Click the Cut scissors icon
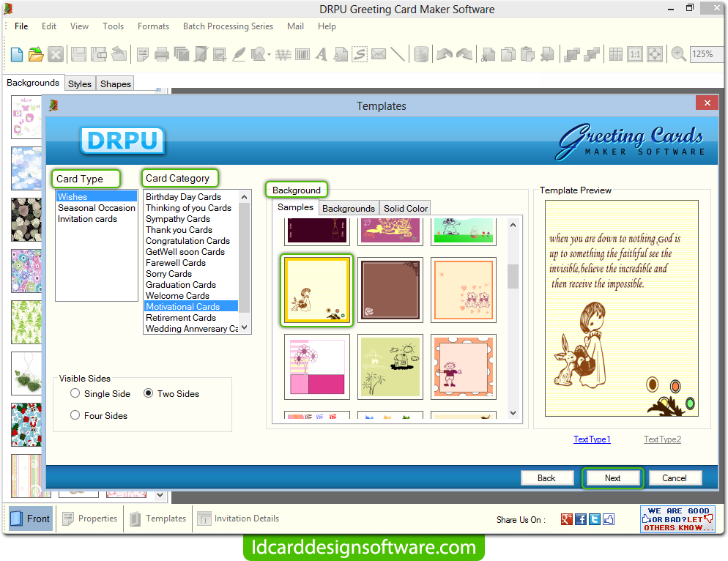Image resolution: width=728 pixels, height=561 pixels. pyautogui.click(x=488, y=55)
